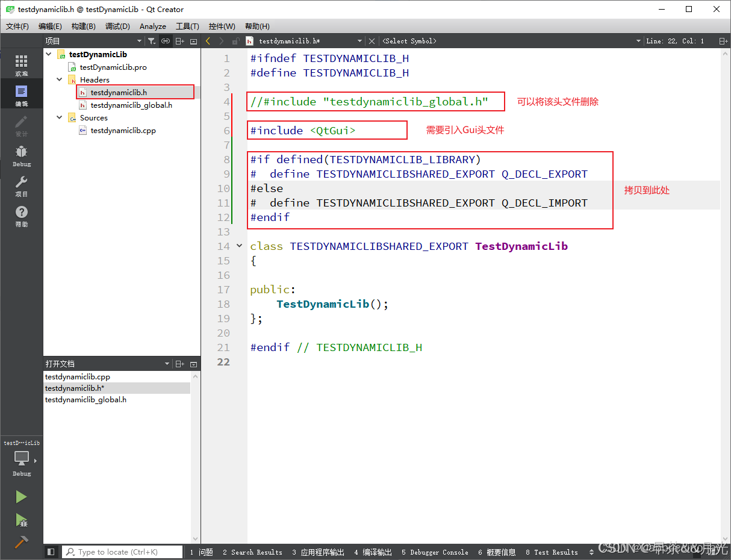Open the 控件(W) menu
This screenshot has width=731, height=560.
coord(222,26)
